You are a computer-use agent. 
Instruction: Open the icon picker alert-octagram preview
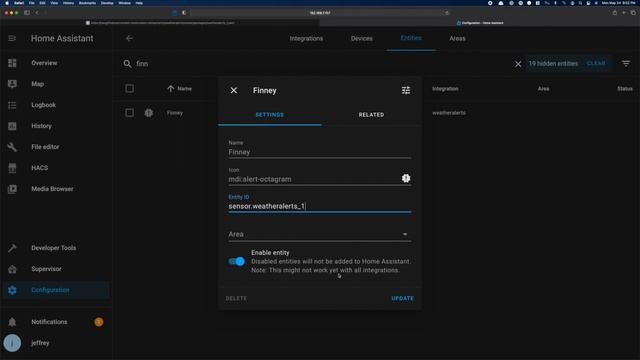click(406, 178)
